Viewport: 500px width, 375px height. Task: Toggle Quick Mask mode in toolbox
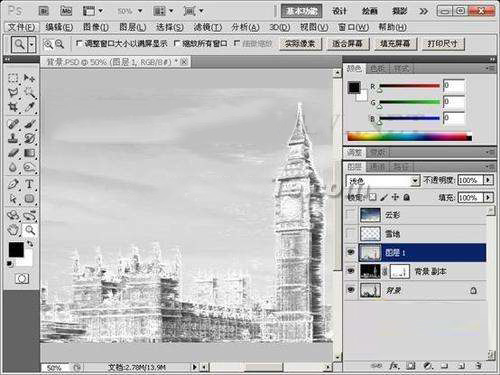[22, 278]
